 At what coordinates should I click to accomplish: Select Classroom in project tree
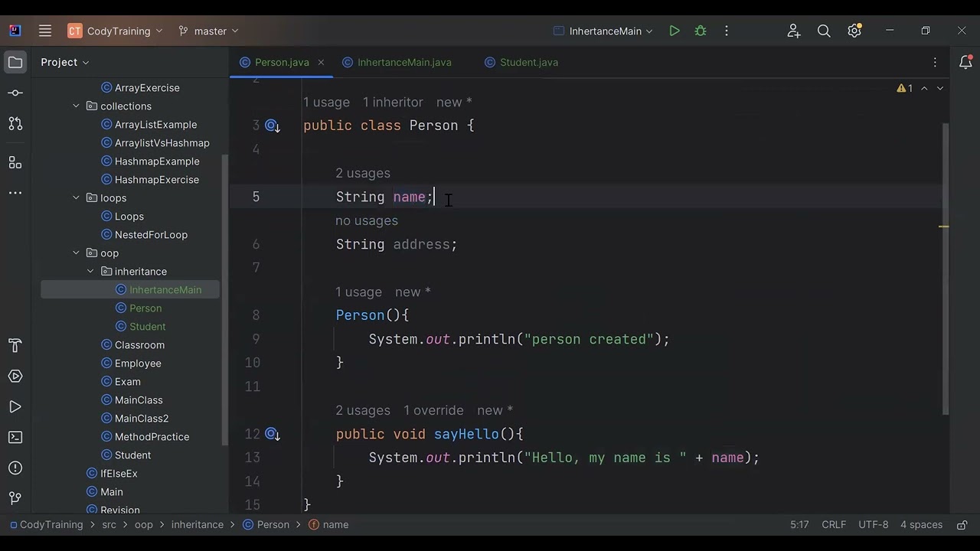[139, 345]
